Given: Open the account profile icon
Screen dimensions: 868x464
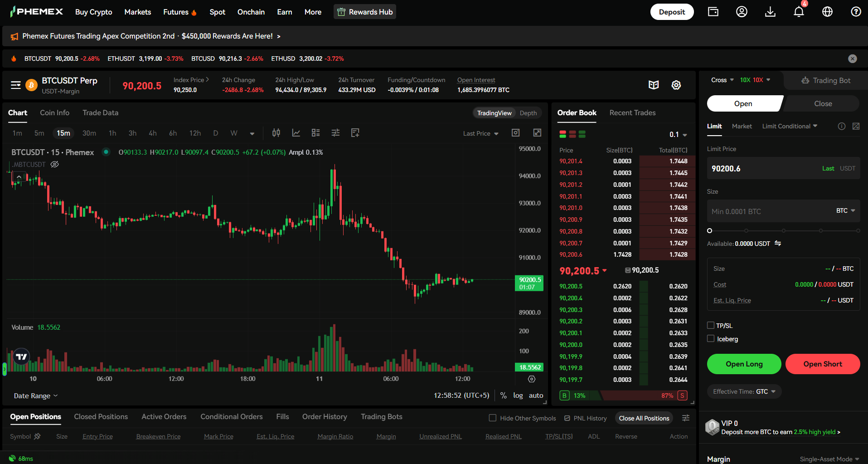Looking at the screenshot, I should [742, 12].
